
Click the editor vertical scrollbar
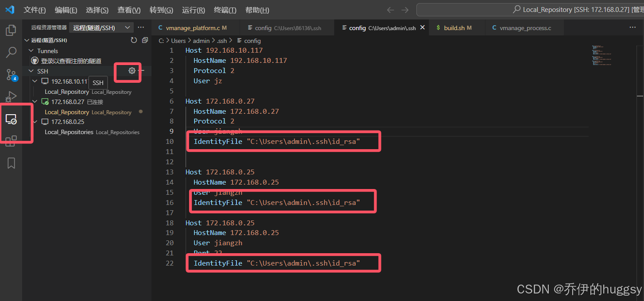click(x=640, y=173)
